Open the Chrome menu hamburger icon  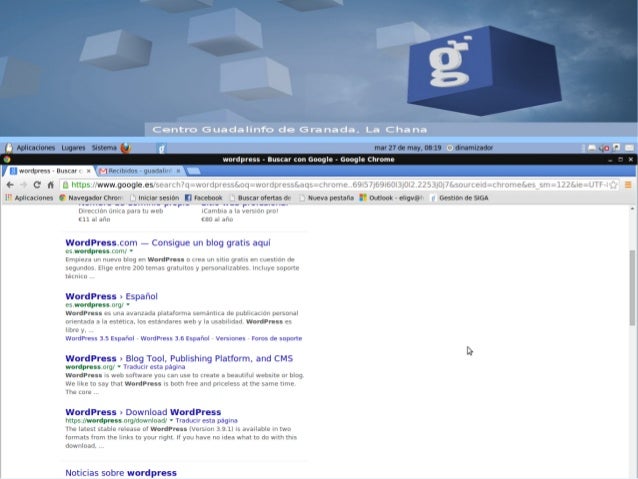[628, 185]
